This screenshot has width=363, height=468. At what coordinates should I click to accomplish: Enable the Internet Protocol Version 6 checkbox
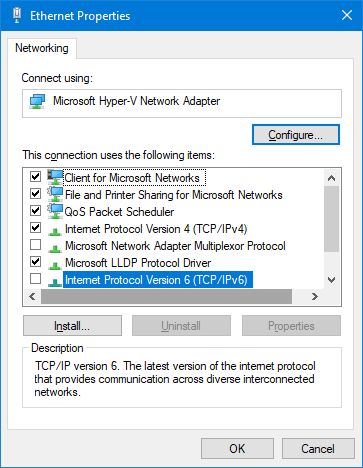coord(35,278)
